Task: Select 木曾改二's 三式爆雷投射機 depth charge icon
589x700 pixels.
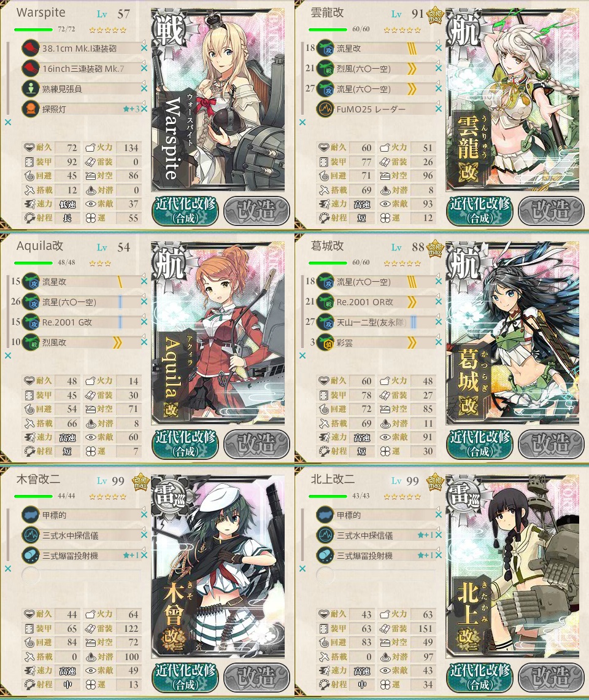Action: [31, 555]
